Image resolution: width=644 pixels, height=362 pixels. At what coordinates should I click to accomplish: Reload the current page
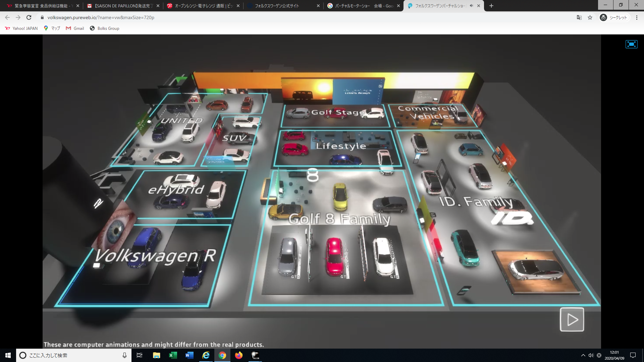pyautogui.click(x=29, y=17)
